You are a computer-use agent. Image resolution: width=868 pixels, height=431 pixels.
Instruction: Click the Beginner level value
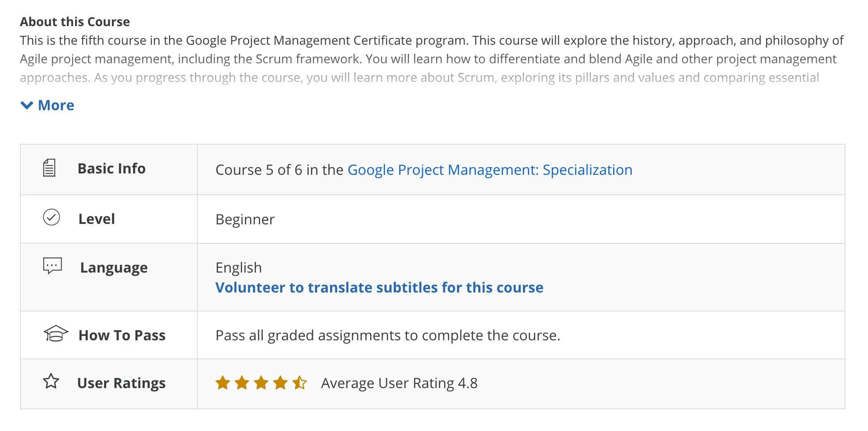tap(245, 219)
